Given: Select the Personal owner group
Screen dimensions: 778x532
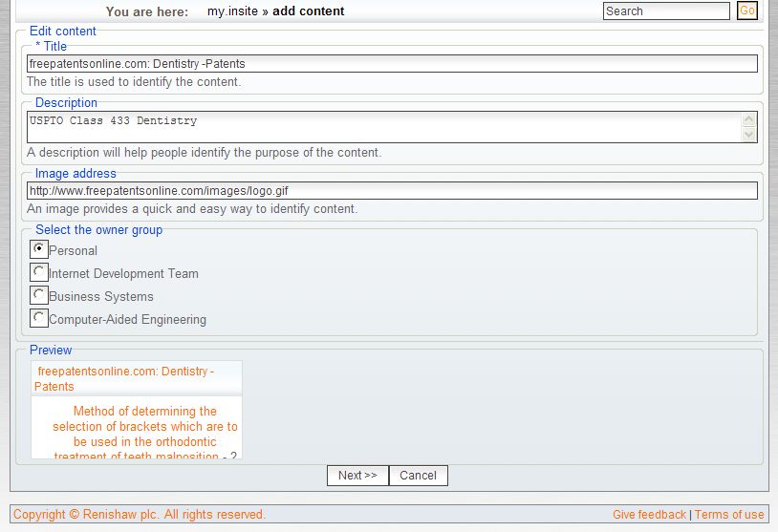Looking at the screenshot, I should (39, 249).
